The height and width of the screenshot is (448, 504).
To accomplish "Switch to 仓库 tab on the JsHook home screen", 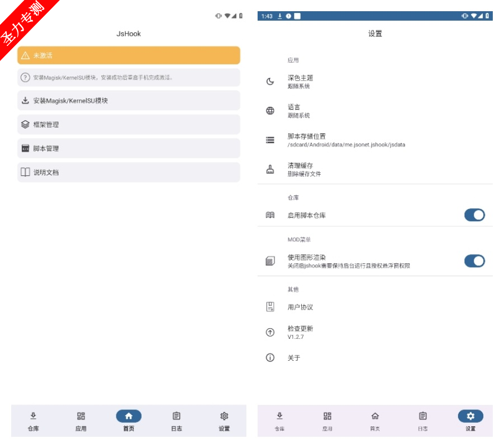I will tap(33, 421).
